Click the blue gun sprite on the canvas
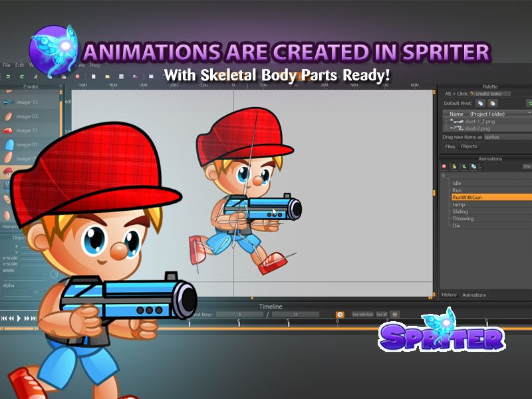Screen dimensions: 532x399 point(262,208)
